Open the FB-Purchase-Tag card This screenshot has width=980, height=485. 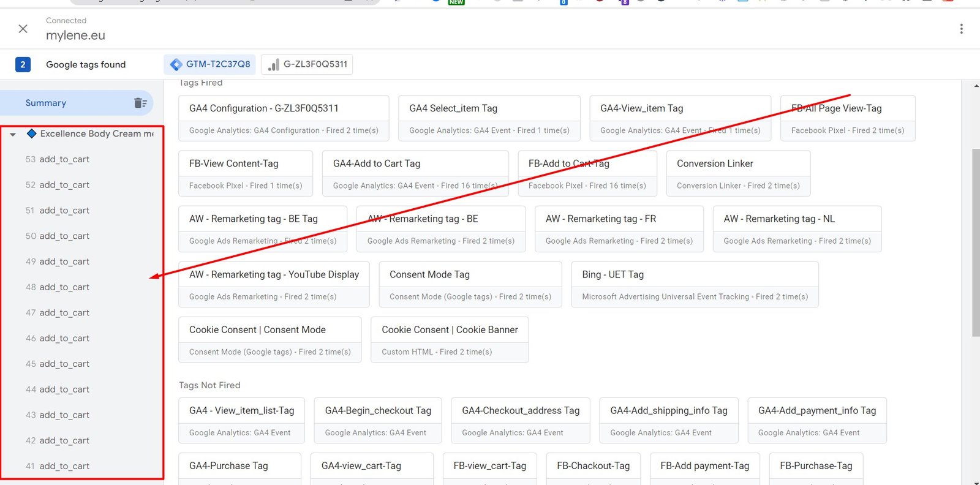pyautogui.click(x=816, y=469)
